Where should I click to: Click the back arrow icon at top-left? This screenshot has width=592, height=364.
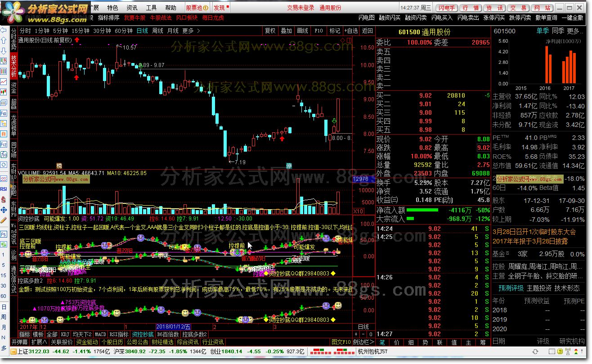tap(4, 30)
